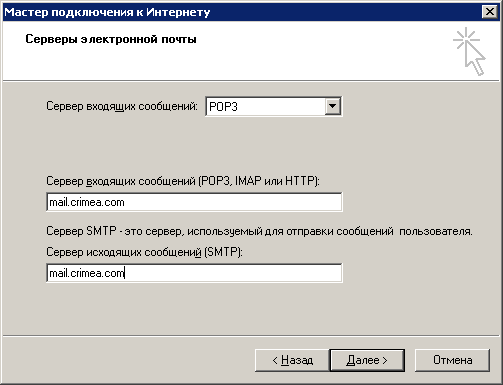Image resolution: width=503 pixels, height=385 pixels.
Task: Open the POP3 server type combo box
Action: 274,107
